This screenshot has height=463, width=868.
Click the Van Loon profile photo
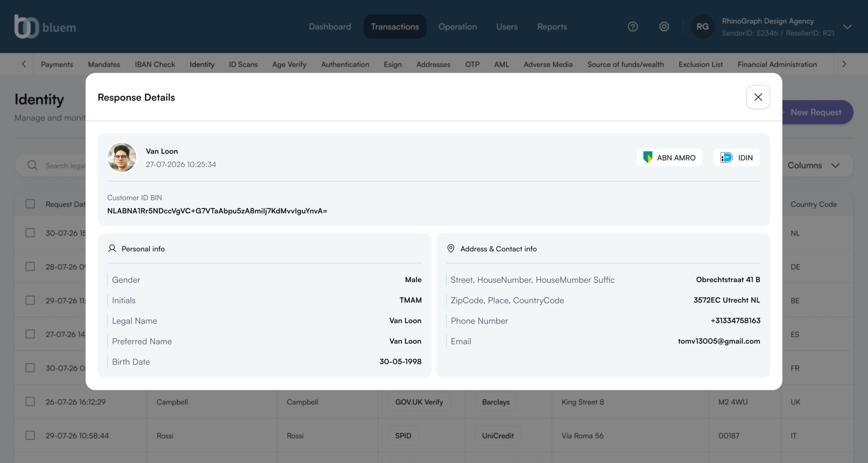(x=122, y=157)
